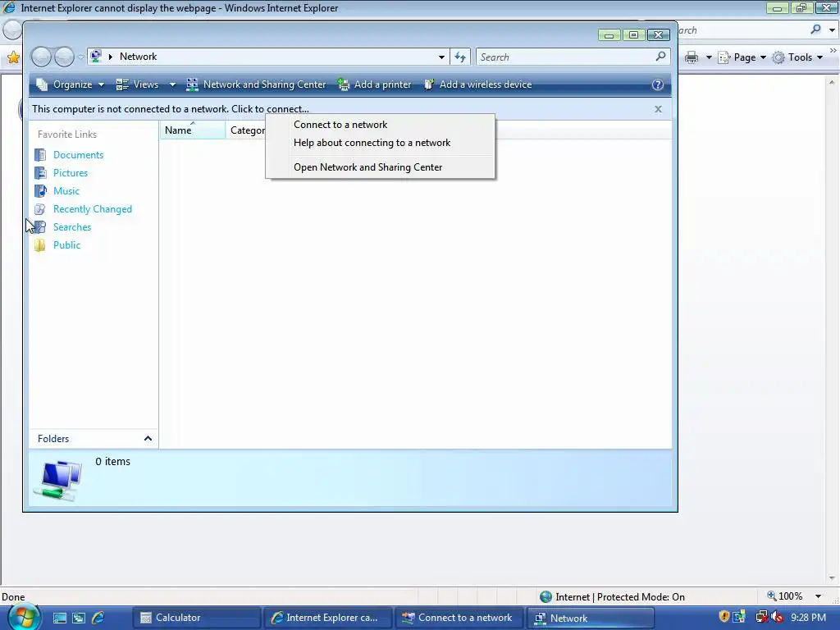Click the Internet Explorer Print icon
This screenshot has width=840, height=630.
pos(692,57)
